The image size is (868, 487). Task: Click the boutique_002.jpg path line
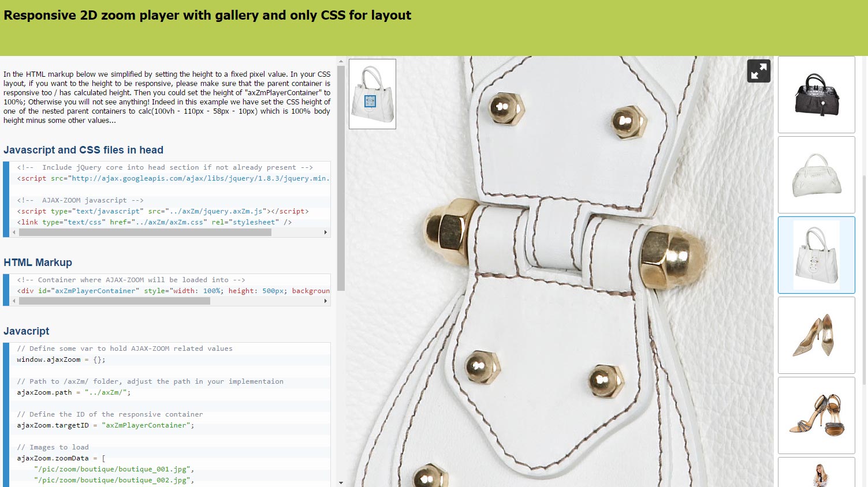point(114,480)
